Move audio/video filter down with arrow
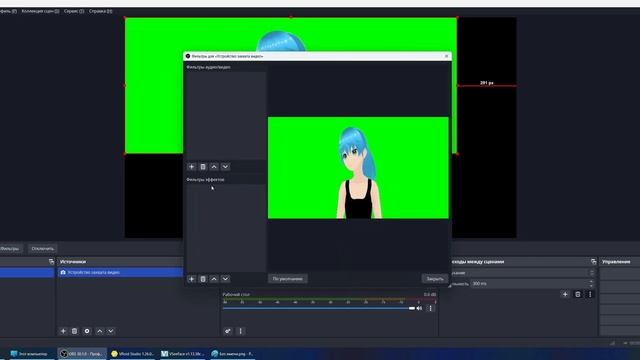 click(x=225, y=167)
